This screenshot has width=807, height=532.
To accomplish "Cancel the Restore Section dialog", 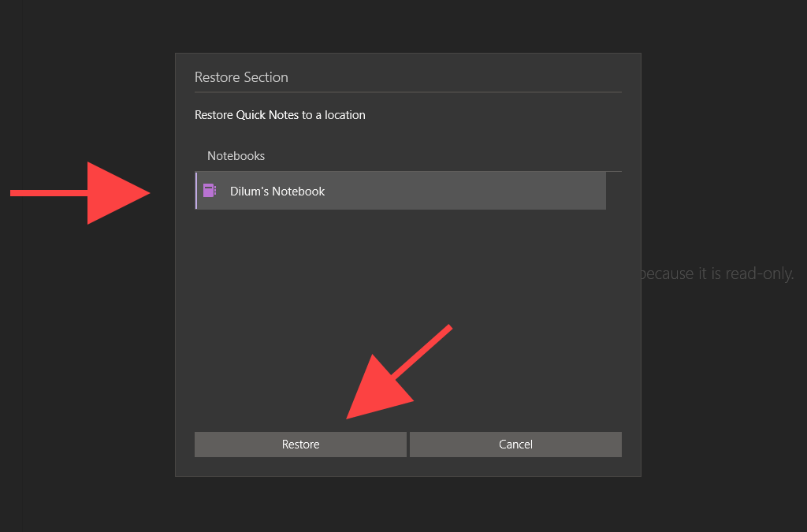I will [x=515, y=445].
